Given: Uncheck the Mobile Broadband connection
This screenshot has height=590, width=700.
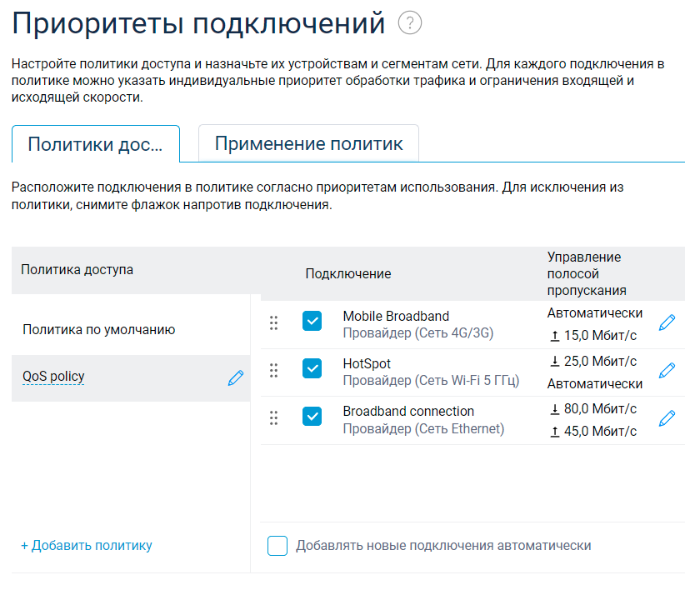Looking at the screenshot, I should tap(312, 323).
